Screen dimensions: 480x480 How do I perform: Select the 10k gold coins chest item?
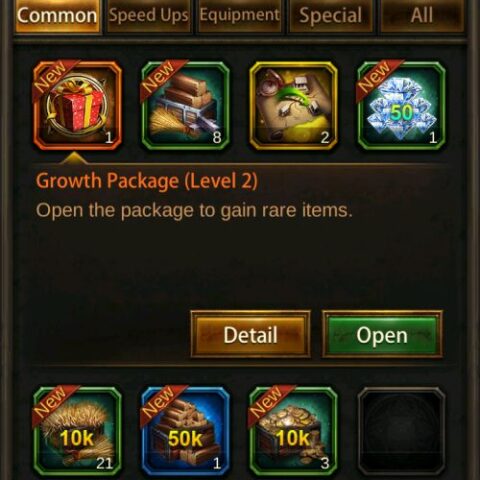point(293,431)
